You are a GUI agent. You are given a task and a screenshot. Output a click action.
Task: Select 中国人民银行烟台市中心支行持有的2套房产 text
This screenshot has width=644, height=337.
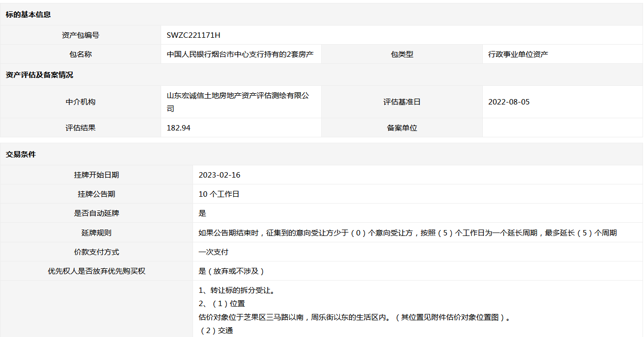click(x=240, y=54)
